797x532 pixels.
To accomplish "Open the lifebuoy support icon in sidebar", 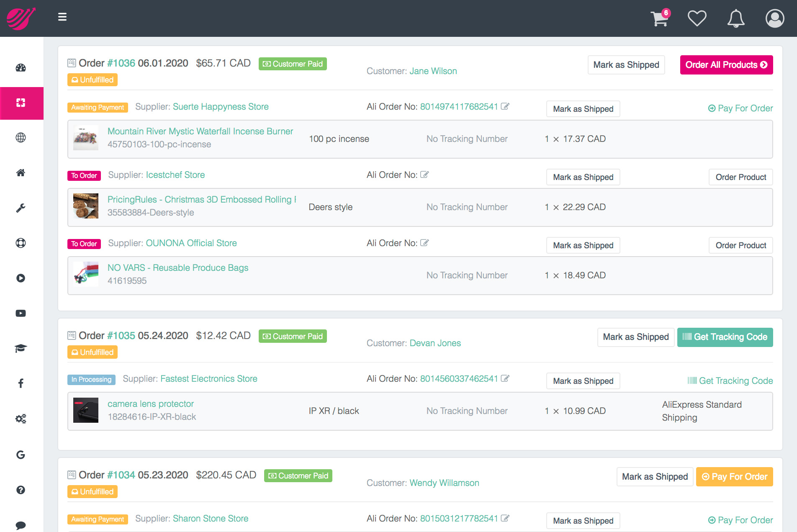I will point(21,243).
